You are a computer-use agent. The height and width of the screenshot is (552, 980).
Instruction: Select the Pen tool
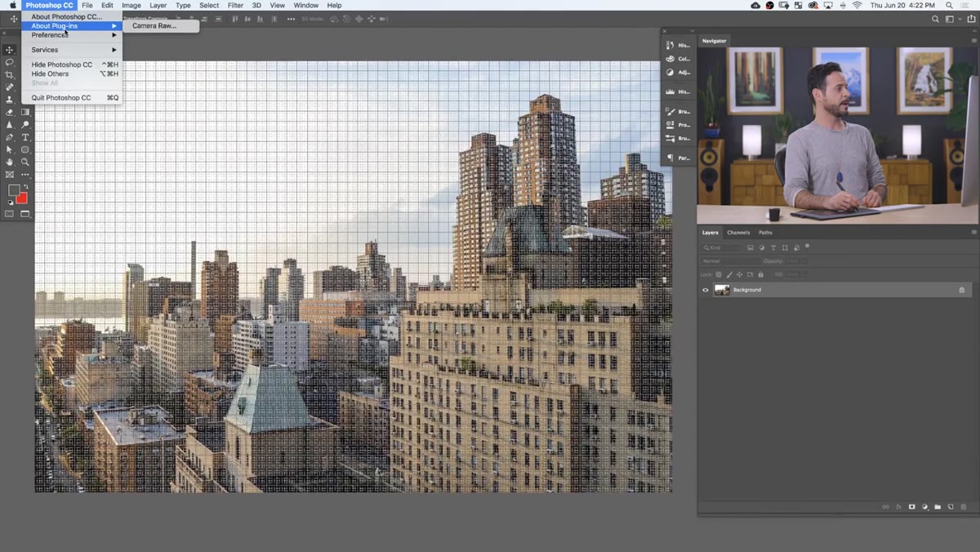[10, 137]
